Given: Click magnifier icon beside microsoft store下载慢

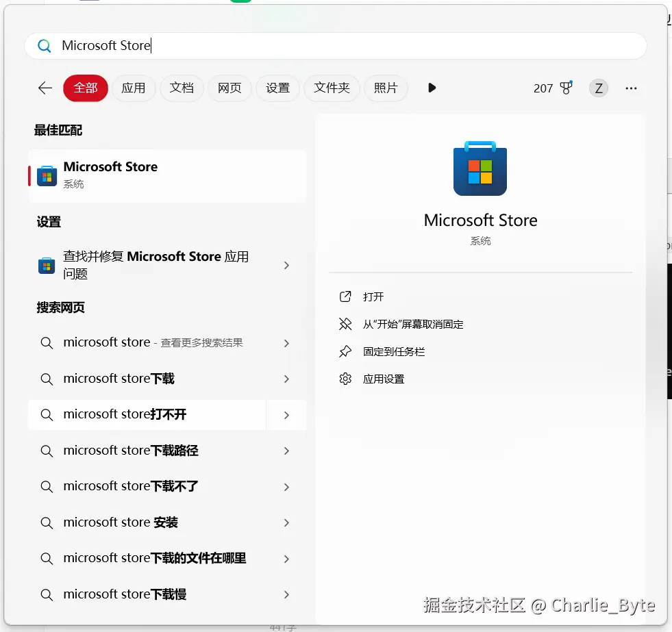Looking at the screenshot, I should click(x=47, y=595).
